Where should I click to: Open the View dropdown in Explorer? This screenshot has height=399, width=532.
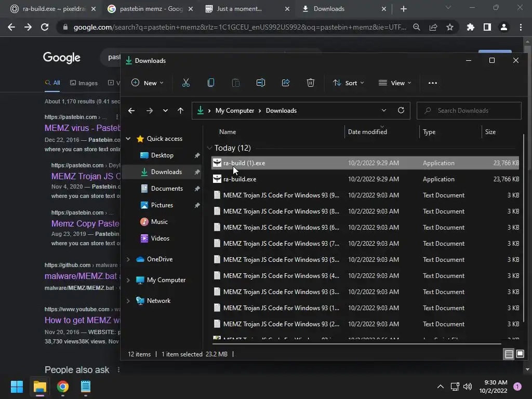click(x=395, y=83)
